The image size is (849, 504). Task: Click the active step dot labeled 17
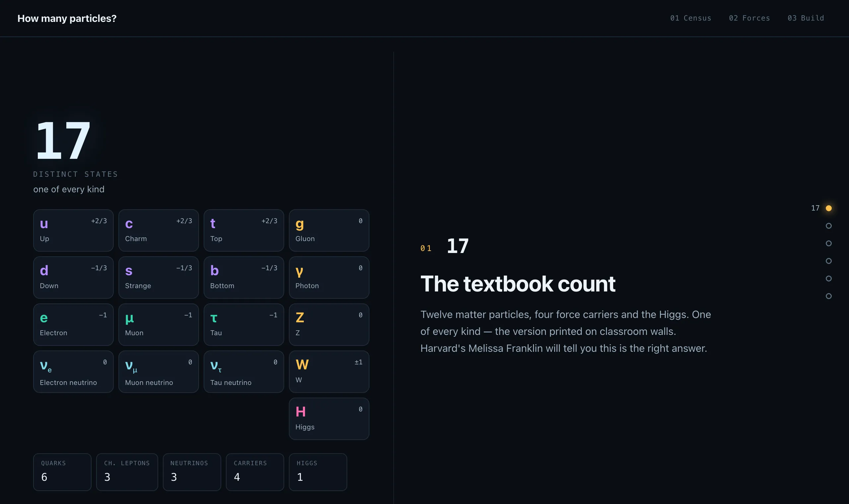point(829,208)
